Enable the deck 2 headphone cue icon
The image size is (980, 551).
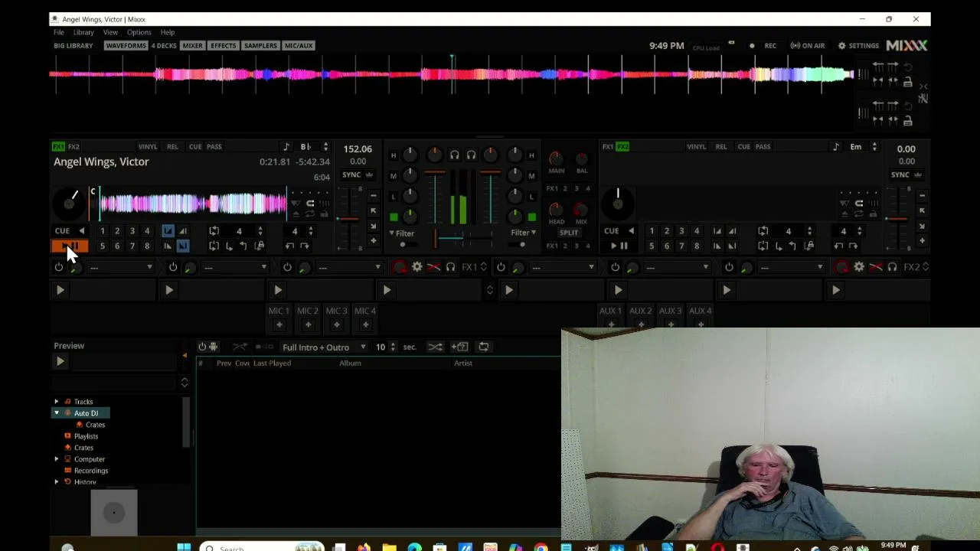[471, 155]
